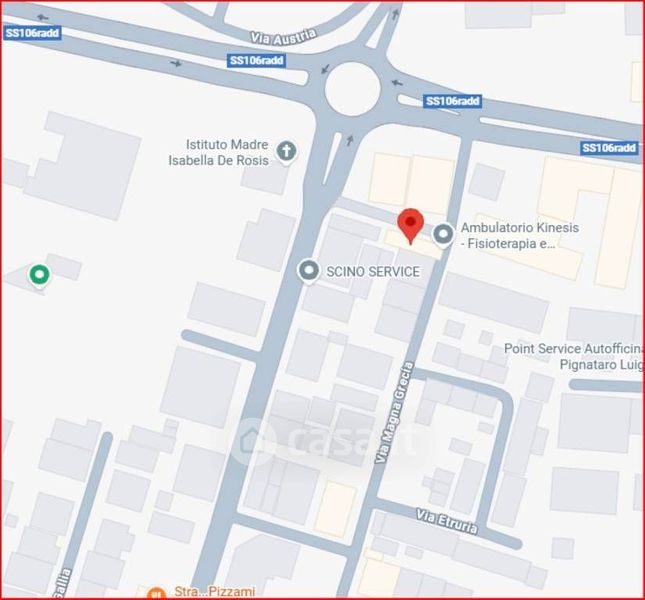Open the SCINO SERVICE label

click(x=373, y=271)
